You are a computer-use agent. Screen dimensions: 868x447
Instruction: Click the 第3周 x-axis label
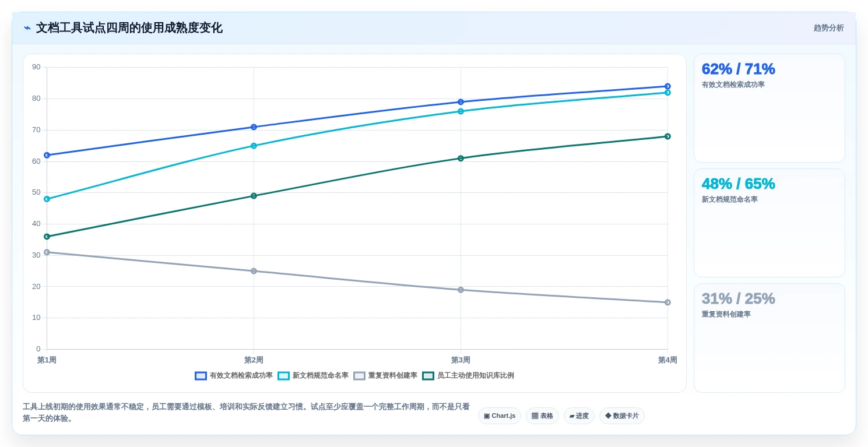tap(461, 360)
